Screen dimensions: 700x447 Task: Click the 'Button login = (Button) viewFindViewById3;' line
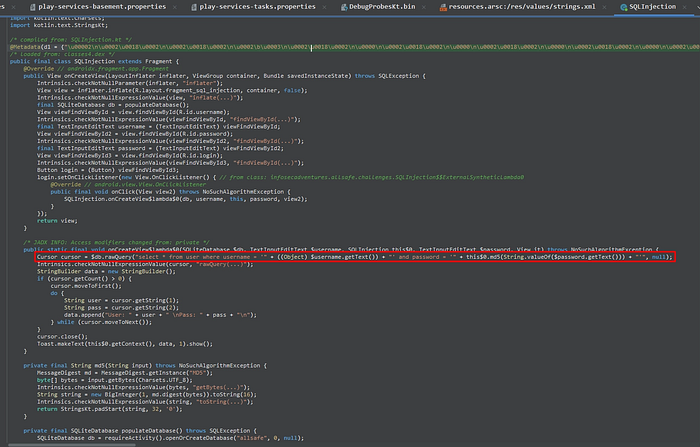click(x=108, y=170)
